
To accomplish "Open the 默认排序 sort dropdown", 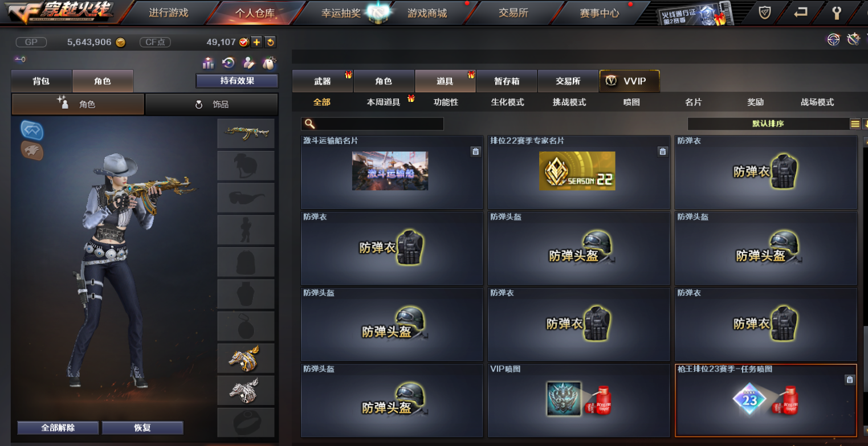I will tap(768, 124).
